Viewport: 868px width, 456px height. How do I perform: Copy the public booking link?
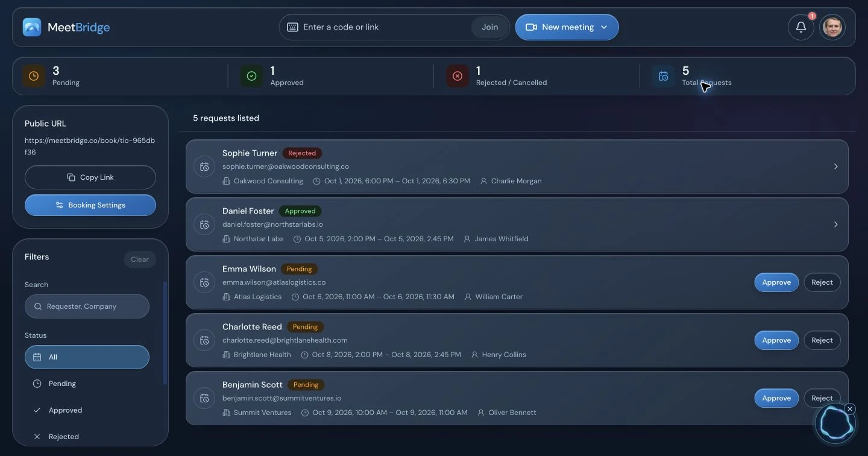point(90,177)
